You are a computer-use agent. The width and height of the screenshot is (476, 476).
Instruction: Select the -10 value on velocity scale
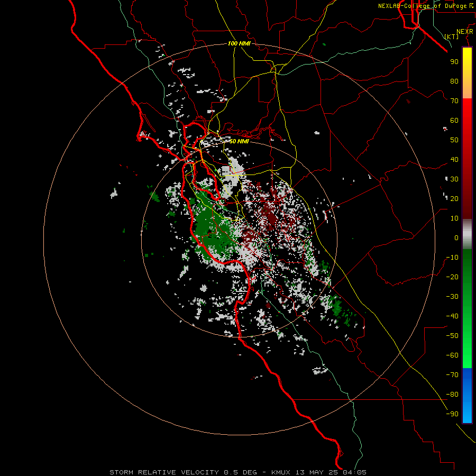tap(452, 258)
